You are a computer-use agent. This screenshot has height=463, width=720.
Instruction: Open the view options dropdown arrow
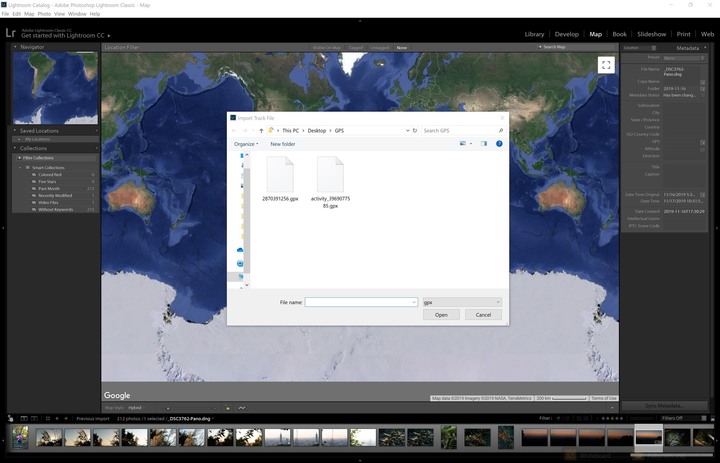(471, 144)
